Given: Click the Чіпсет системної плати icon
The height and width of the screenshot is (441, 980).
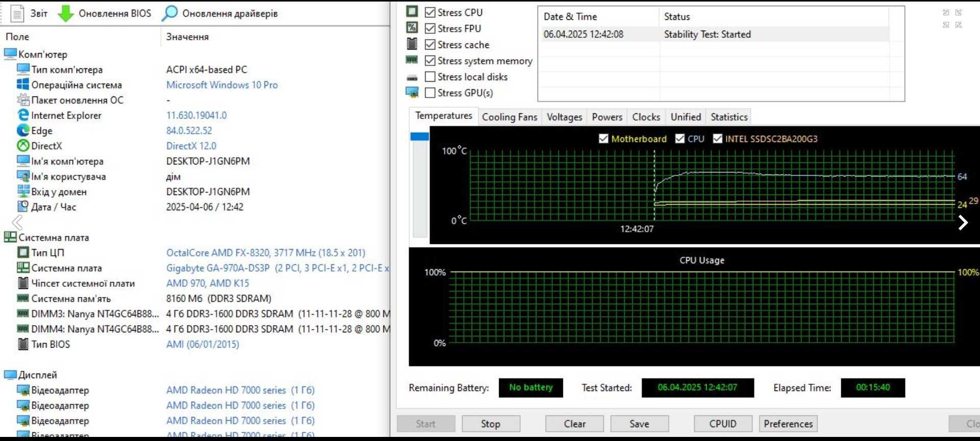Looking at the screenshot, I should coord(23,283).
